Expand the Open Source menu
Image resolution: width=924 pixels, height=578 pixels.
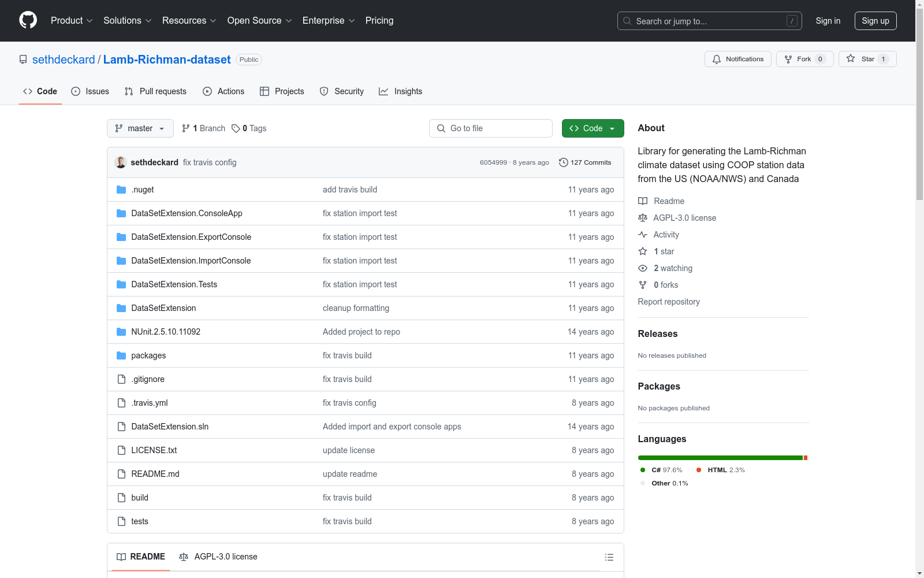[260, 20]
